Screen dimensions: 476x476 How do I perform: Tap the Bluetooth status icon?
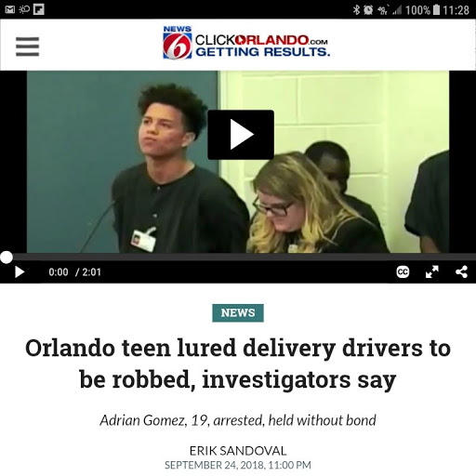356,10
